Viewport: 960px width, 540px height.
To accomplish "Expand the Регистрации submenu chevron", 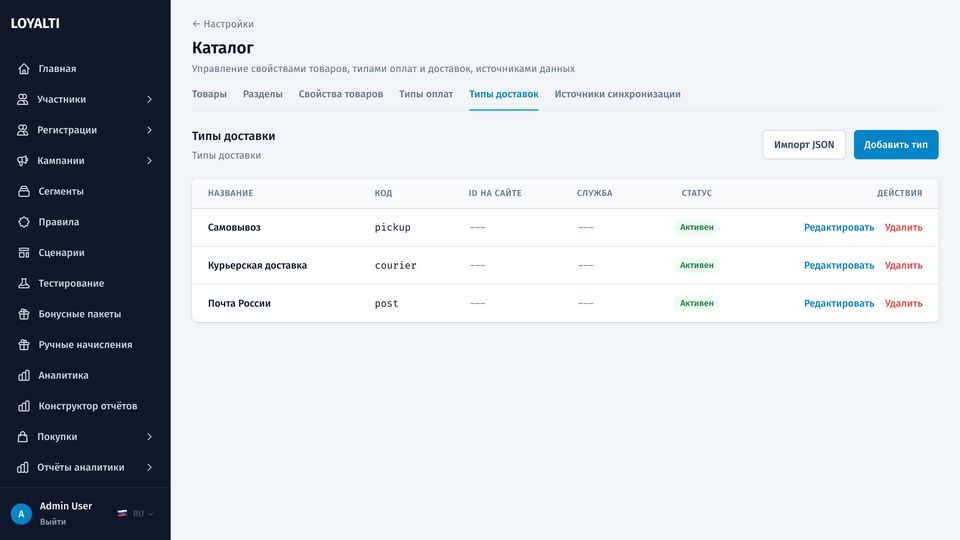I will 149,130.
